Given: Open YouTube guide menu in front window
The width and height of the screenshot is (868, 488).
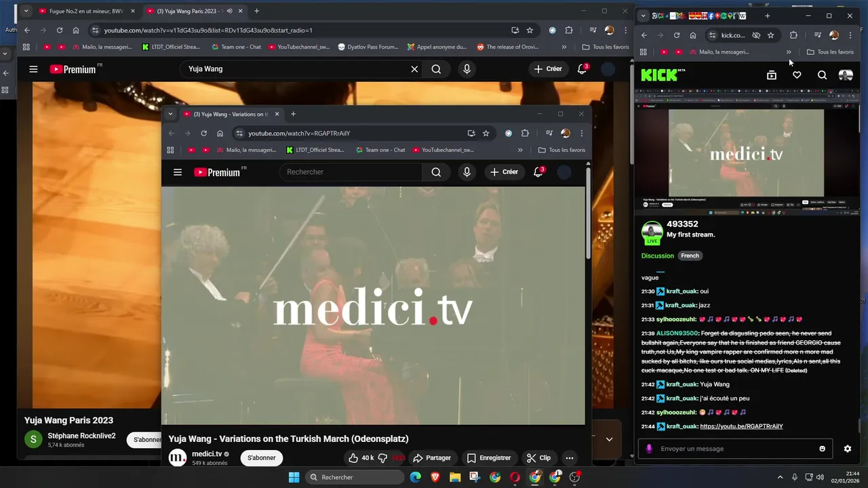Looking at the screenshot, I should click(178, 172).
